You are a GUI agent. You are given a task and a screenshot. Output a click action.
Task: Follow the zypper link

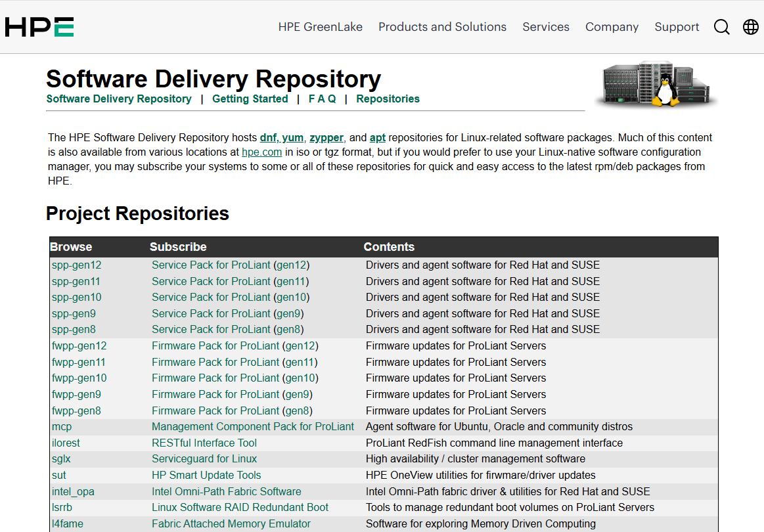point(326,138)
